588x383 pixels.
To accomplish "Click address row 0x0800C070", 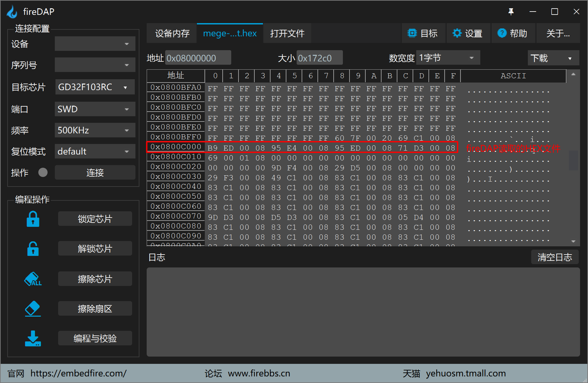I will click(176, 216).
